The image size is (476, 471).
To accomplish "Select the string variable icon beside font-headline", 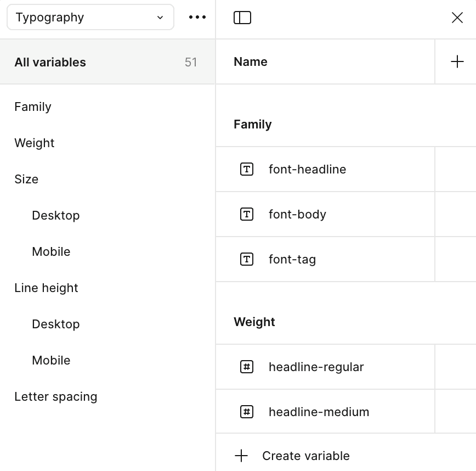I will [x=247, y=169].
